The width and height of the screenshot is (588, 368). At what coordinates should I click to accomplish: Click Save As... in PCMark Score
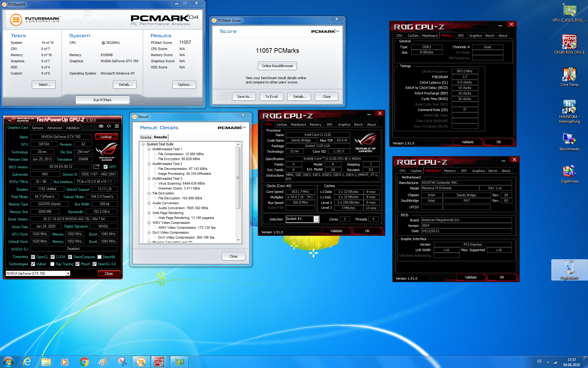tap(245, 97)
